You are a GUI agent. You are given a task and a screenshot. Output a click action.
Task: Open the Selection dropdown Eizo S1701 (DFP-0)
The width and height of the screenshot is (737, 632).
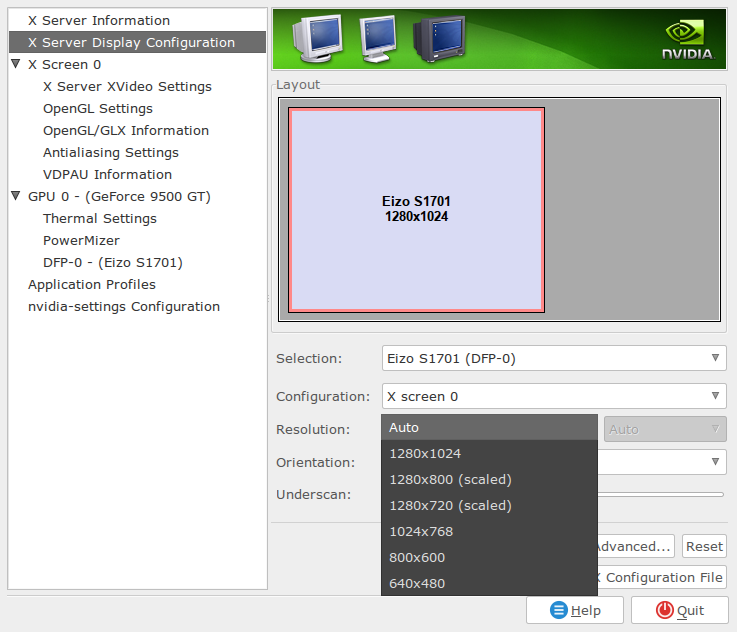click(554, 358)
